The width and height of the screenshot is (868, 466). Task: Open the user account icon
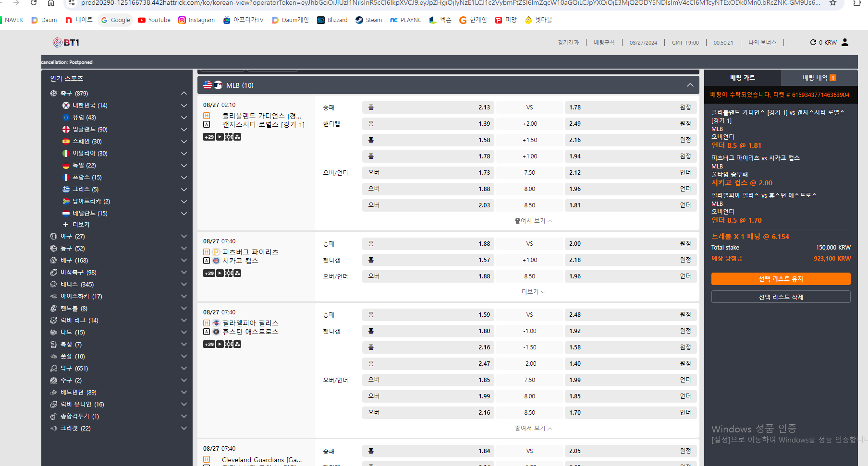pyautogui.click(x=845, y=42)
